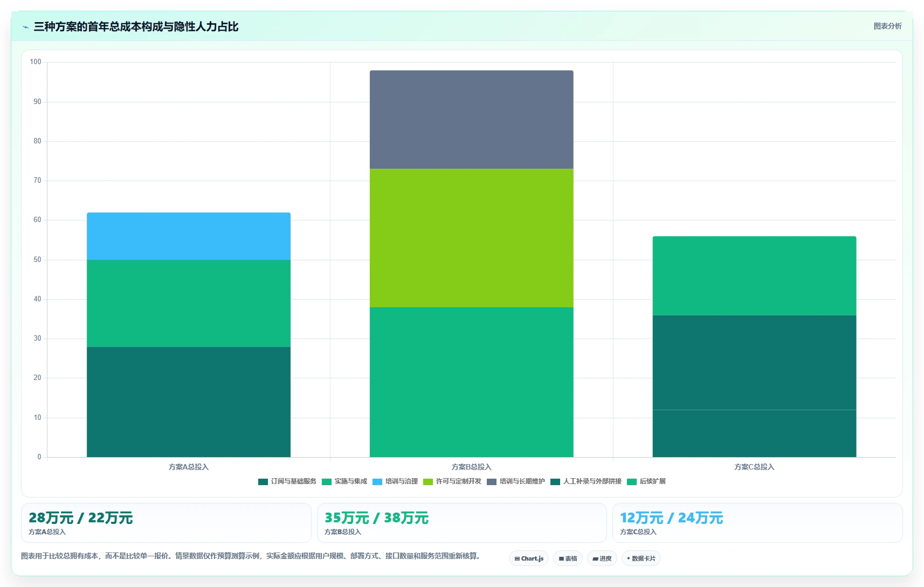Click the lime green segment of the 方案B bar

(x=472, y=238)
